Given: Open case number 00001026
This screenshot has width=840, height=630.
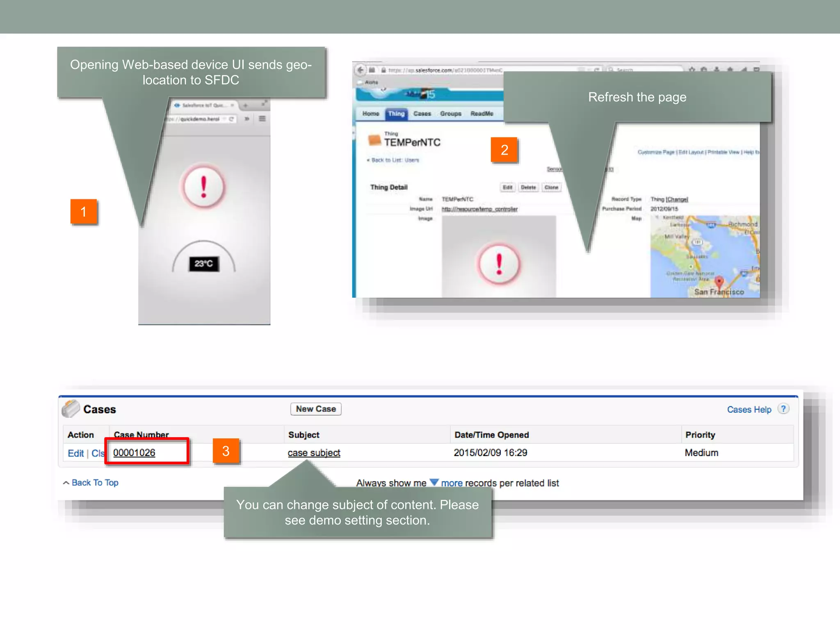Looking at the screenshot, I should tap(134, 453).
